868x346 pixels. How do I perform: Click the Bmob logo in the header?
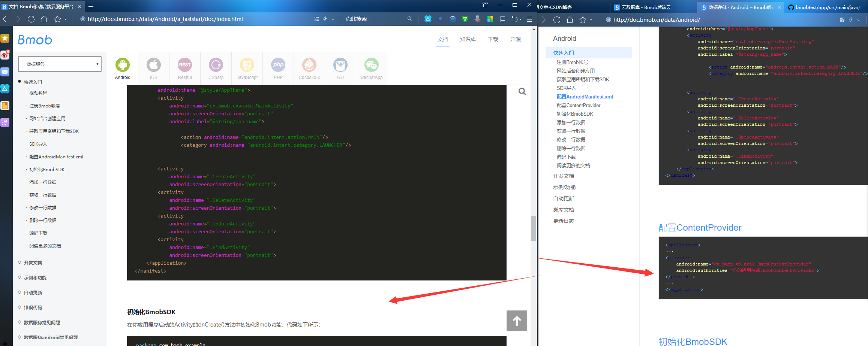point(35,40)
